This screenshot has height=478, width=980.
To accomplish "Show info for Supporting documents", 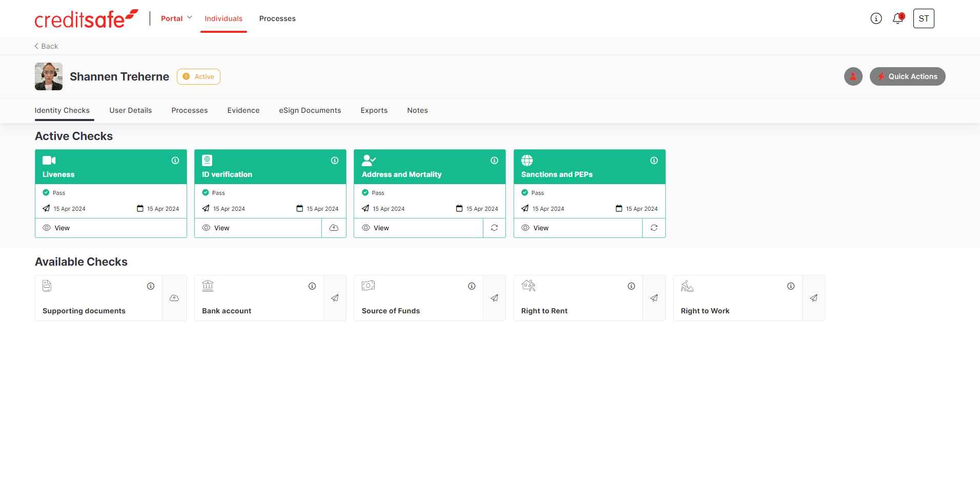I will pyautogui.click(x=151, y=286).
